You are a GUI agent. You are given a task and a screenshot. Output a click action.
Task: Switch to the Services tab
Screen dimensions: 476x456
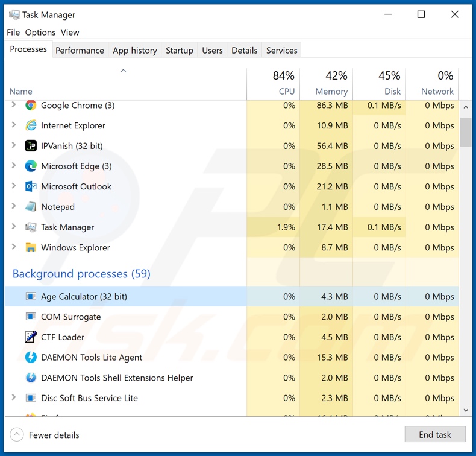(282, 51)
